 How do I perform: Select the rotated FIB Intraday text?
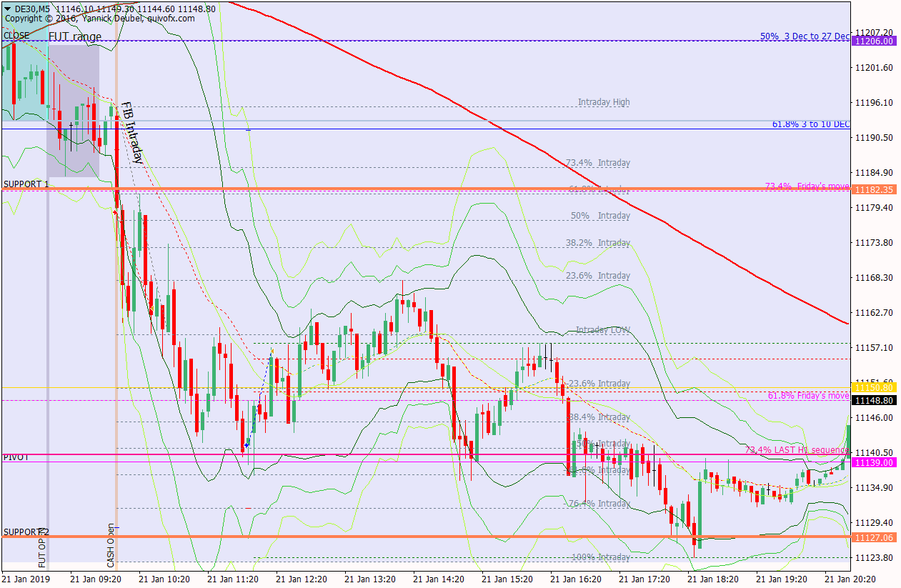tap(131, 132)
